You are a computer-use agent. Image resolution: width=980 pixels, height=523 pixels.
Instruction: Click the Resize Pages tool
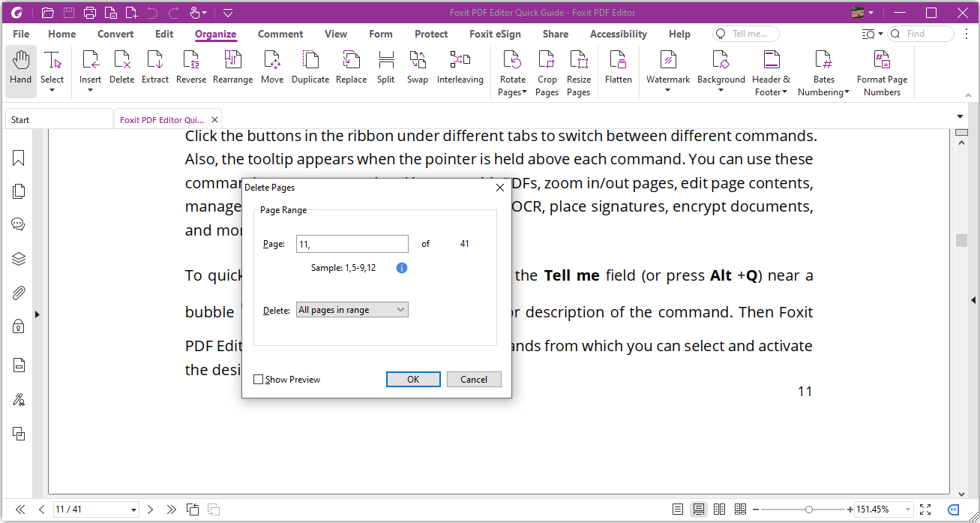coord(578,73)
